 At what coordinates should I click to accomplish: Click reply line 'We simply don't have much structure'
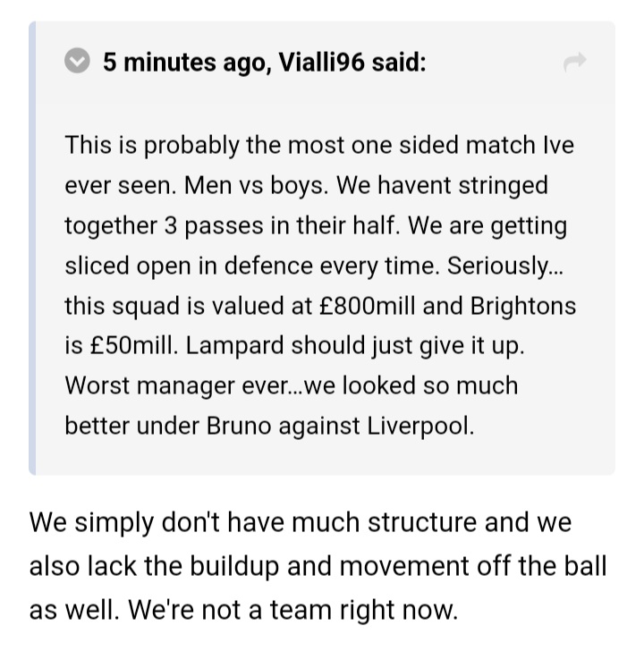click(x=301, y=522)
